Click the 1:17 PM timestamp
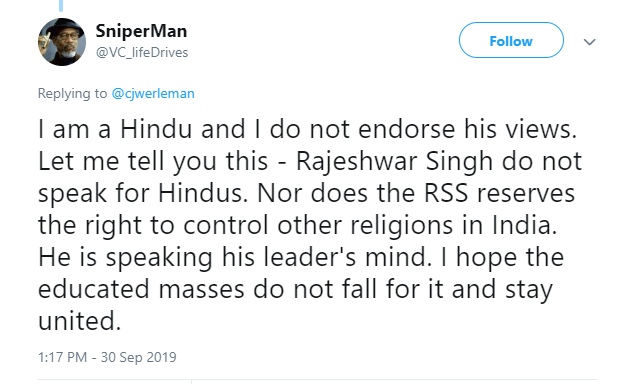Screen dimensions: 632x384 click(62, 357)
